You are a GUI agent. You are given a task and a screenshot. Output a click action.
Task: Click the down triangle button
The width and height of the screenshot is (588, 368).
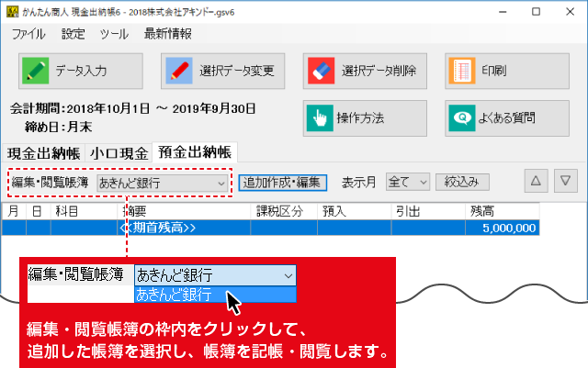[566, 181]
